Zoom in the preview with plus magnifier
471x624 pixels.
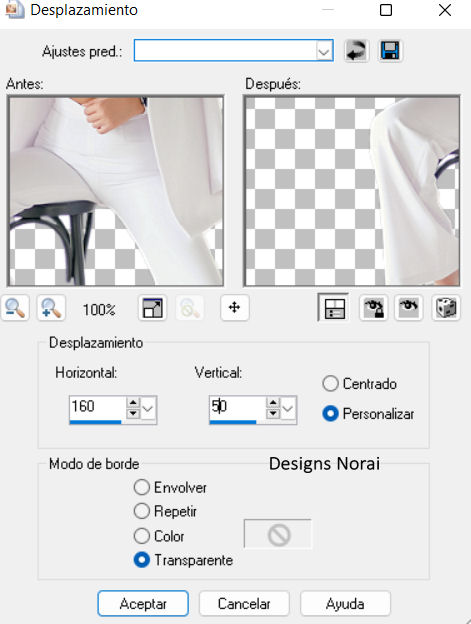pos(51,308)
